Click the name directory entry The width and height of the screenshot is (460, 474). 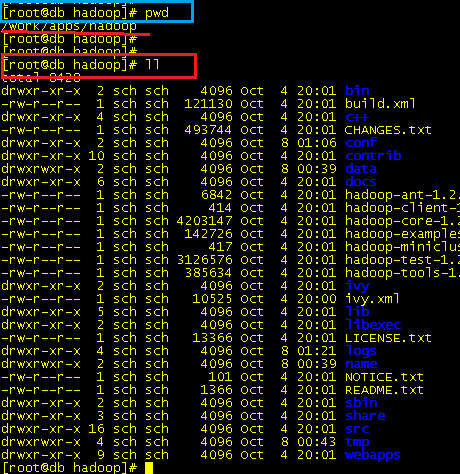[x=361, y=364]
